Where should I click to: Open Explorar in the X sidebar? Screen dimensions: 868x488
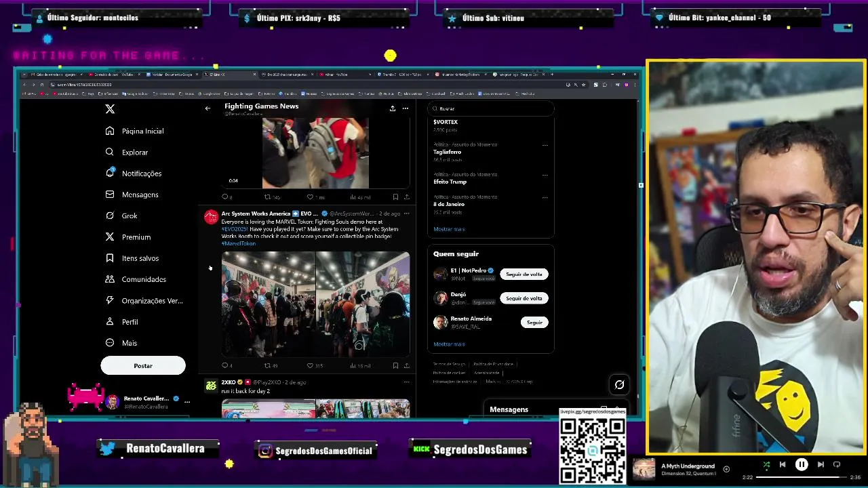click(x=127, y=152)
